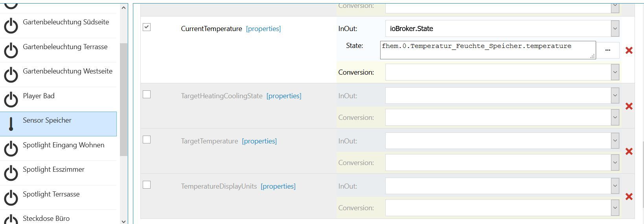Image resolution: width=644 pixels, height=224 pixels.
Task: Click thermometer icon of Sensor Speicher
Action: click(11, 124)
